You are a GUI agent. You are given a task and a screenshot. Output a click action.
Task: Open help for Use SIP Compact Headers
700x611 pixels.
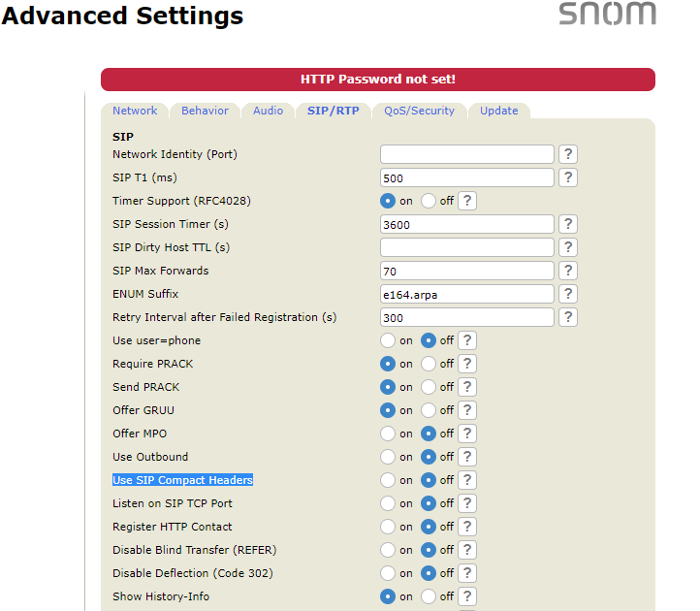click(467, 480)
